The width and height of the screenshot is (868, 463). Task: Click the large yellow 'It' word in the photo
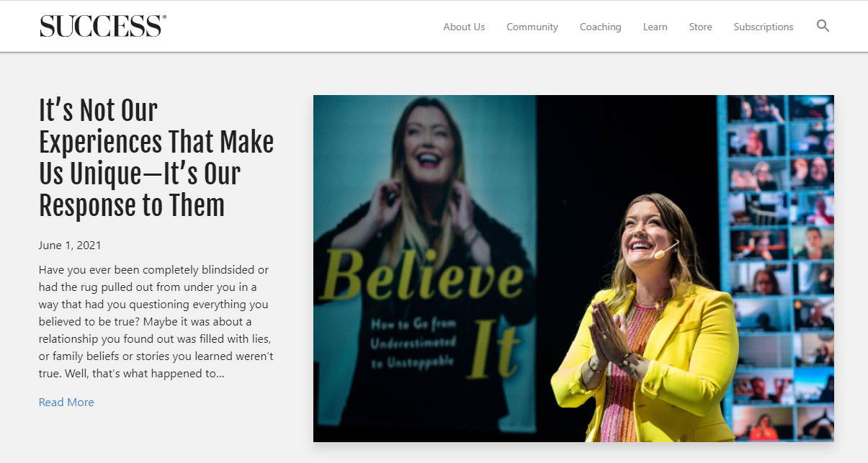click(x=494, y=352)
